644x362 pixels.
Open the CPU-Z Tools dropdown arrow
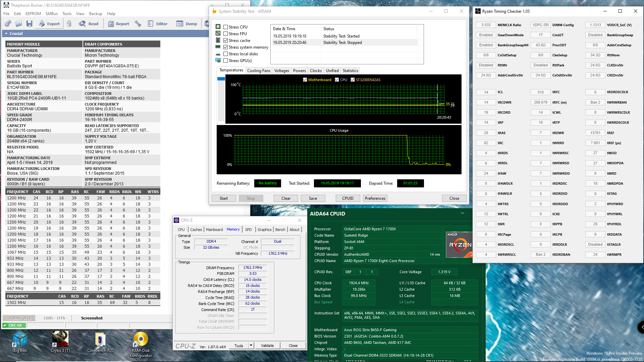pos(251,346)
